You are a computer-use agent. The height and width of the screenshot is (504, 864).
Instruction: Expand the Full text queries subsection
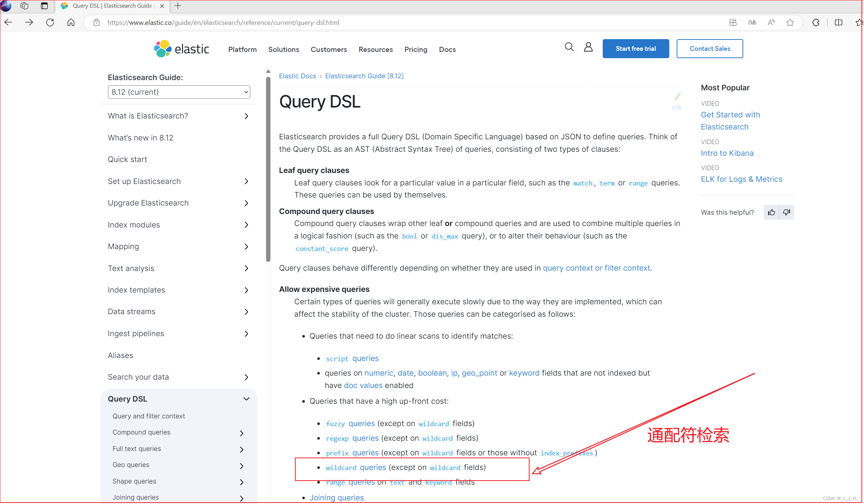[x=242, y=450]
